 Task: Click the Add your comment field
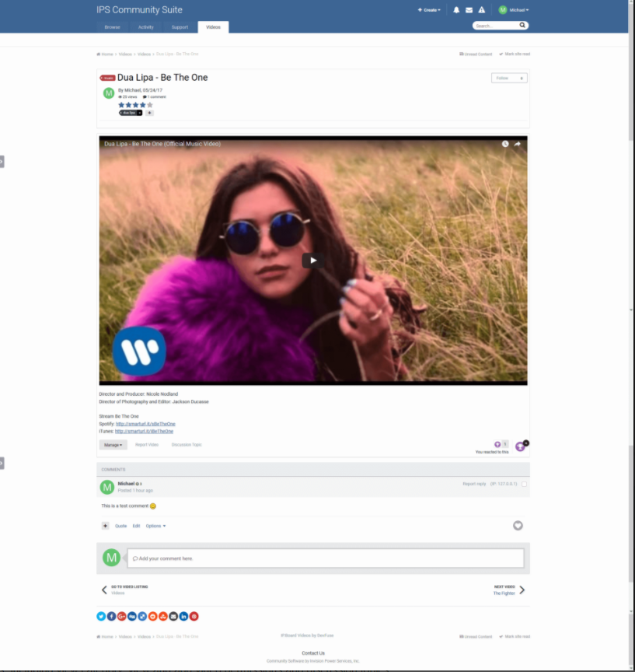pos(325,558)
